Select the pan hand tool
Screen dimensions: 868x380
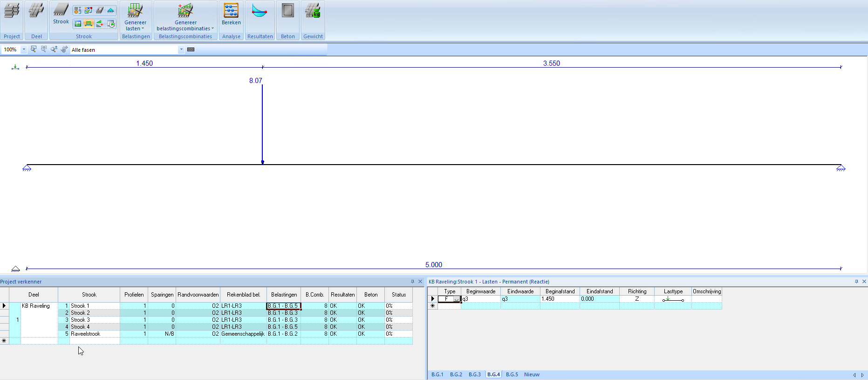[x=64, y=49]
